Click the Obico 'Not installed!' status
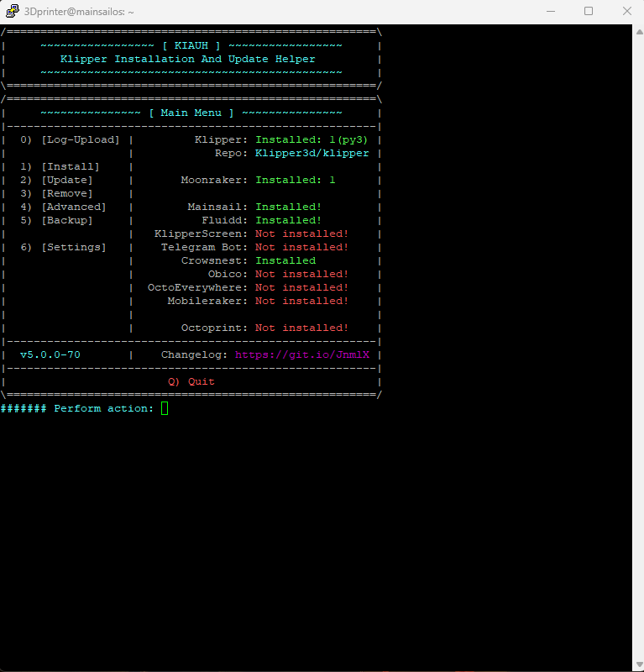The image size is (644, 672). point(302,275)
